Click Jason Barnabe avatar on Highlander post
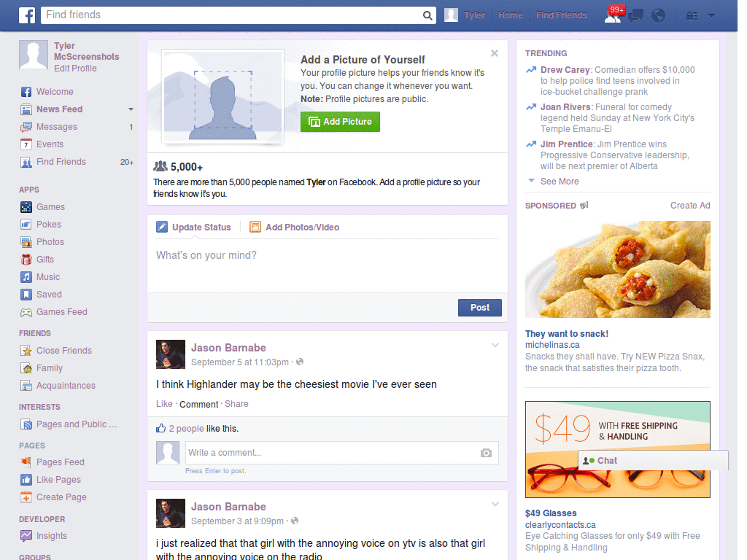The height and width of the screenshot is (560, 747). [x=171, y=354]
